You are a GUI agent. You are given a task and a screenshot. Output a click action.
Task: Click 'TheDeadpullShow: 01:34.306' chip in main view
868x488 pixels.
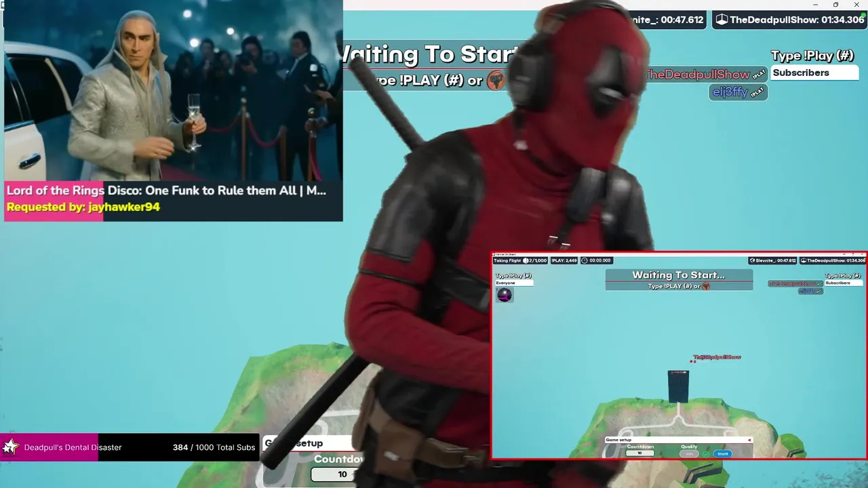coord(789,20)
